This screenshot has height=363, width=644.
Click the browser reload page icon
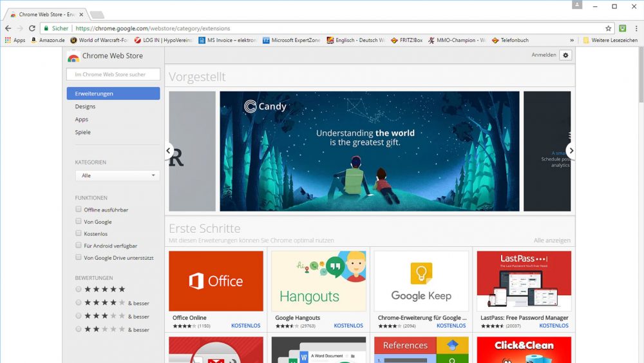[x=32, y=28]
